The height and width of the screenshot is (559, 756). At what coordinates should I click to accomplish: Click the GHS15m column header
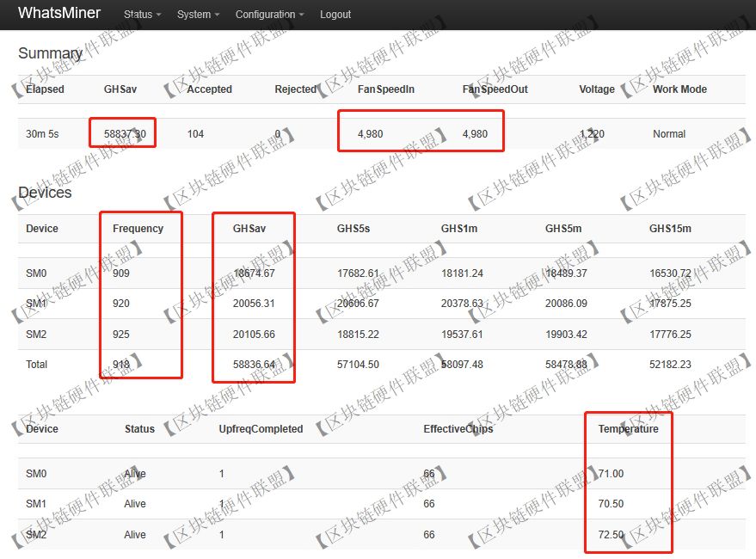click(x=670, y=229)
